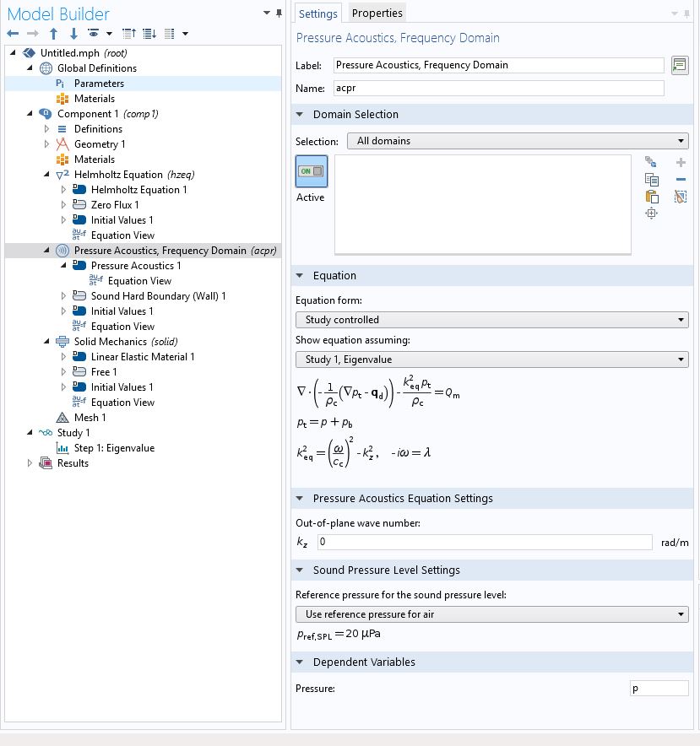Select the Mesh 1 node
The height and width of the screenshot is (746, 700).
90,418
